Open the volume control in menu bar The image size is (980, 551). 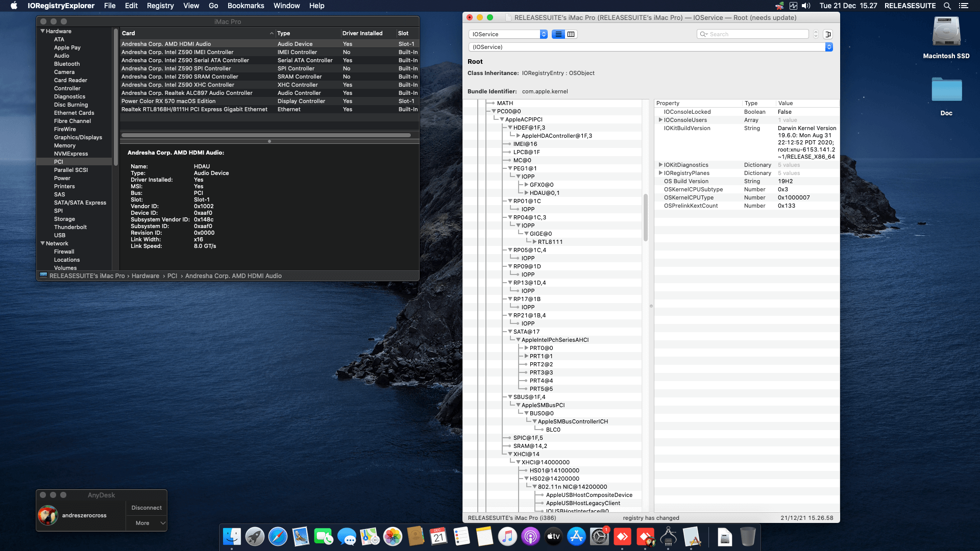pos(806,6)
